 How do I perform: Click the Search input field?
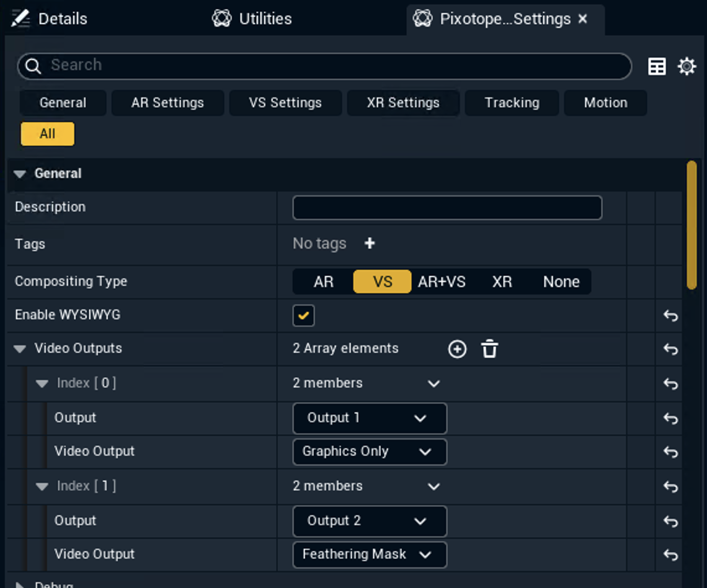tap(324, 66)
